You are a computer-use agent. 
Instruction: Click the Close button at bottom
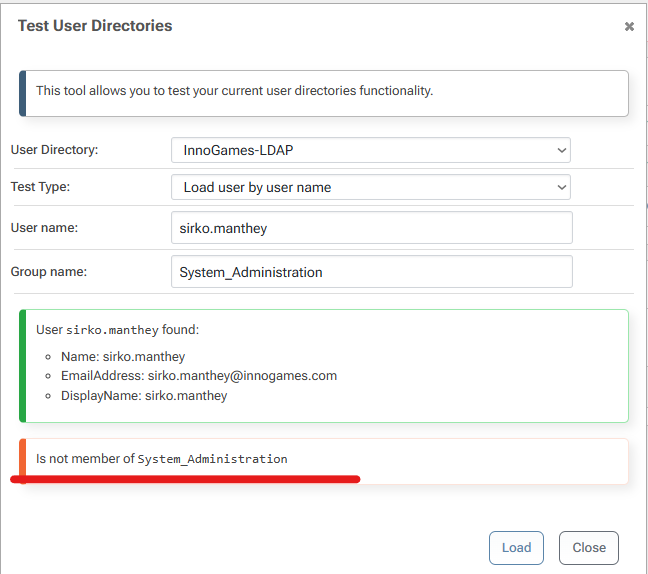pyautogui.click(x=589, y=547)
